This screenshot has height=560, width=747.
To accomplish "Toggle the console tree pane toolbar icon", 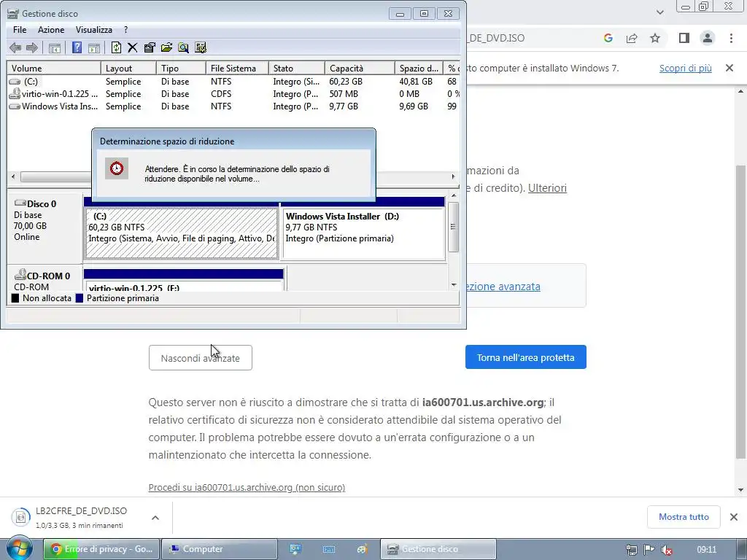I will point(55,47).
